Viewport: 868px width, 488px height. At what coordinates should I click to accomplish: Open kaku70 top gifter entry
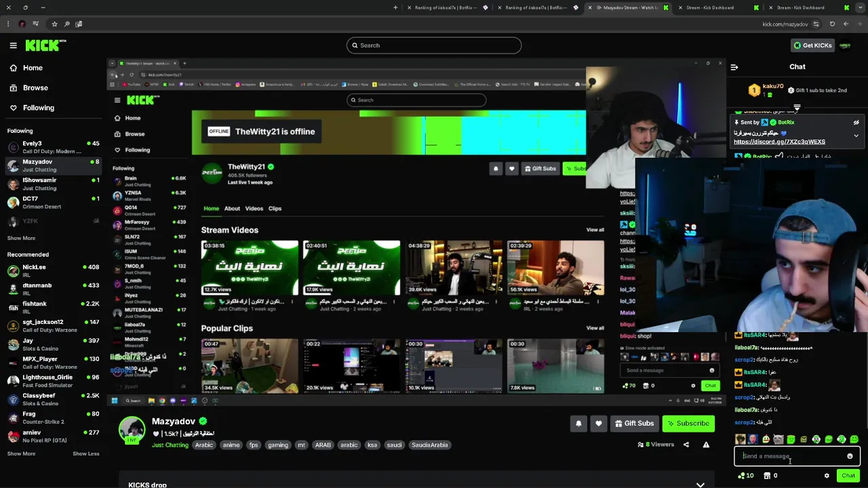(x=766, y=90)
